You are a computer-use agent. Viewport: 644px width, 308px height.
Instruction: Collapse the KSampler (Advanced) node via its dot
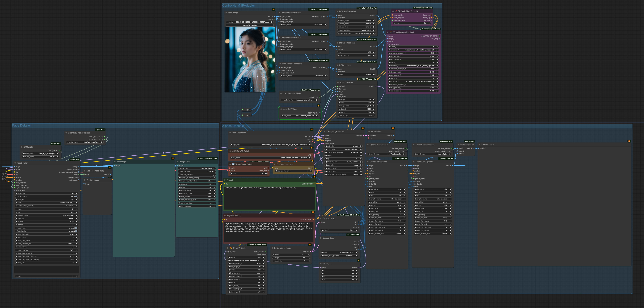[324, 131]
